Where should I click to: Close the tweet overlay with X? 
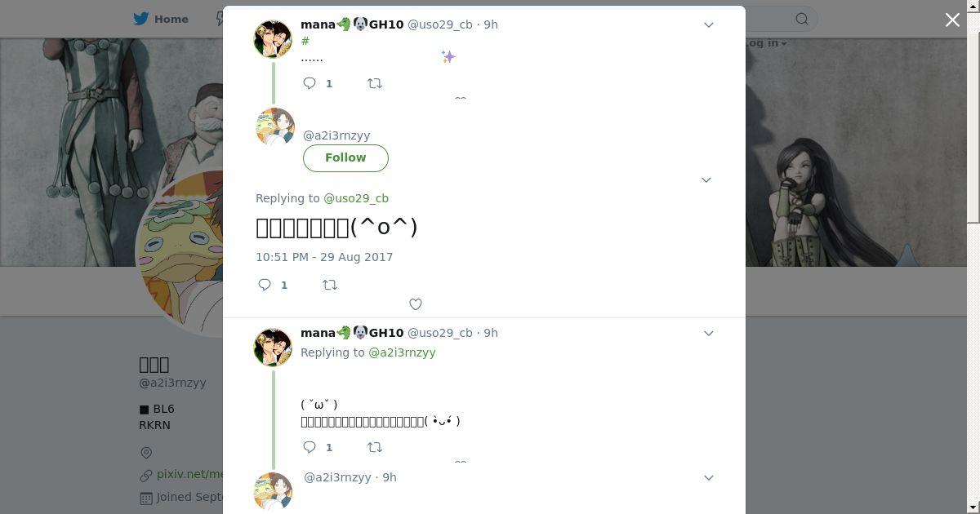tap(952, 20)
